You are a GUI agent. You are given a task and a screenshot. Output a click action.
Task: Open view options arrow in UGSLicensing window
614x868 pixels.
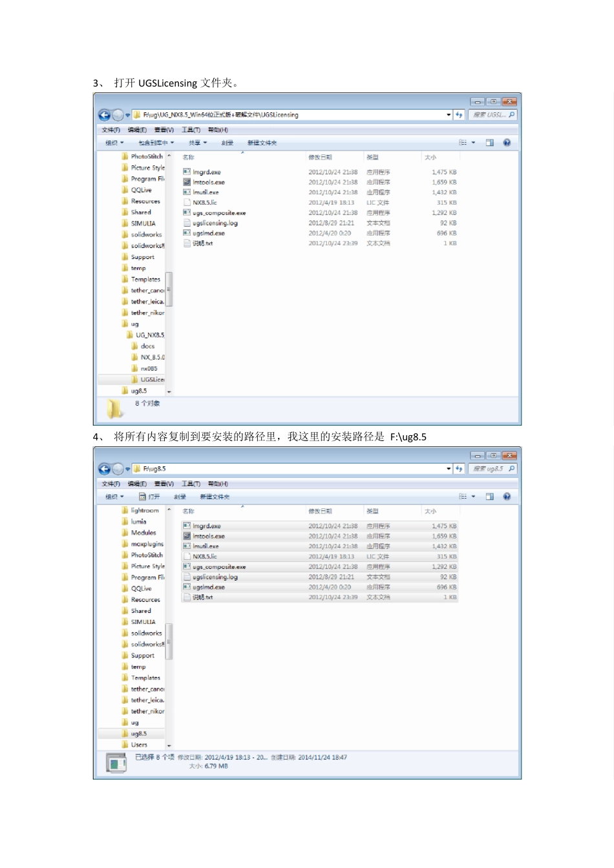pyautogui.click(x=473, y=143)
